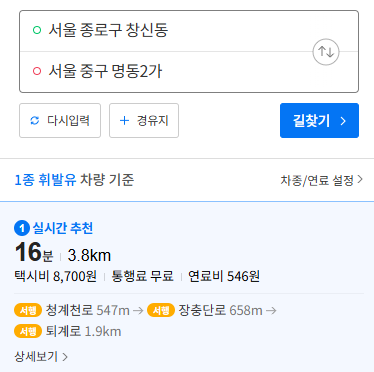Expand route details via 상세보기
The image size is (374, 372).
(41, 357)
